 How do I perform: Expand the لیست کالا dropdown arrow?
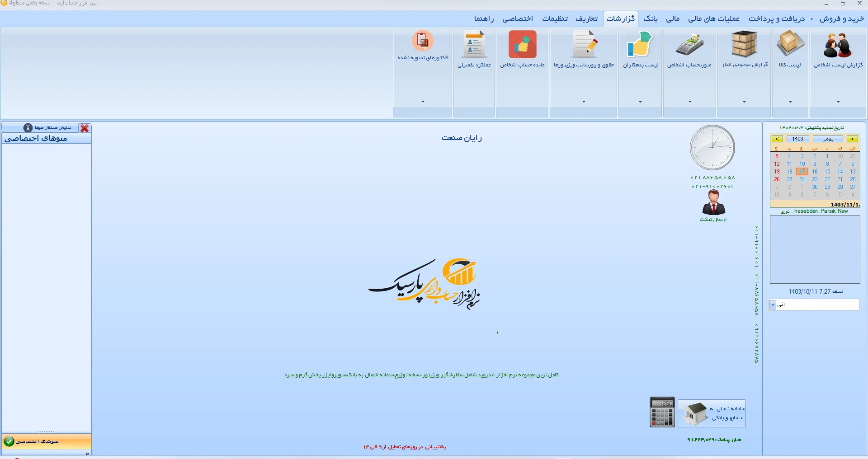[x=790, y=102]
